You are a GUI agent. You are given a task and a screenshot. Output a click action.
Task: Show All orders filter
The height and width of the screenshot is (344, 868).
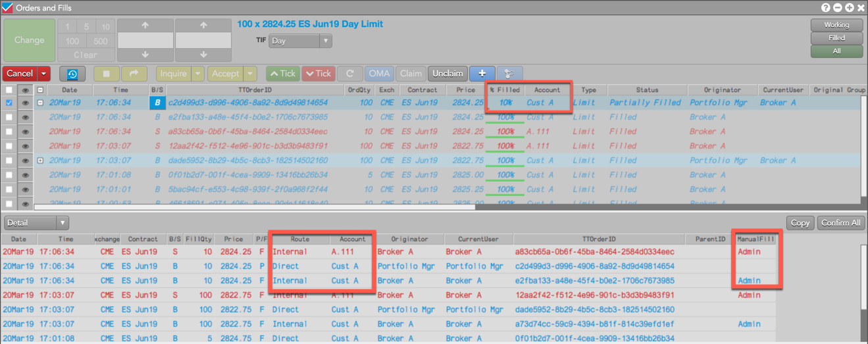tap(836, 51)
